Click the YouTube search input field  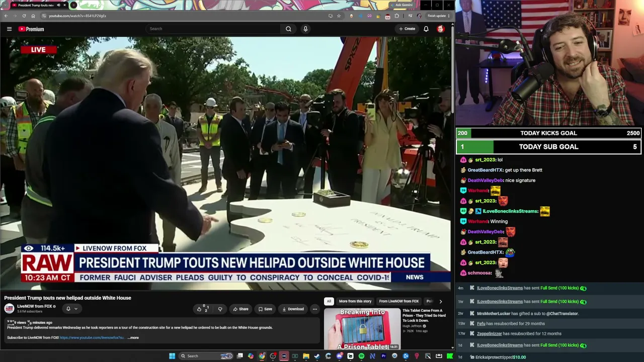tap(213, 29)
